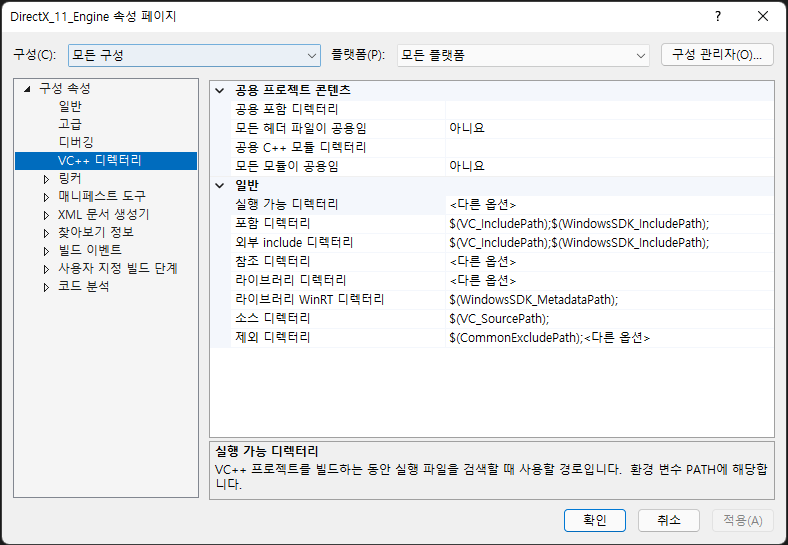Screen dimensions: 788x545
Task: Expand the 코드 분석 node arrow
Action: pyautogui.click(x=46, y=287)
